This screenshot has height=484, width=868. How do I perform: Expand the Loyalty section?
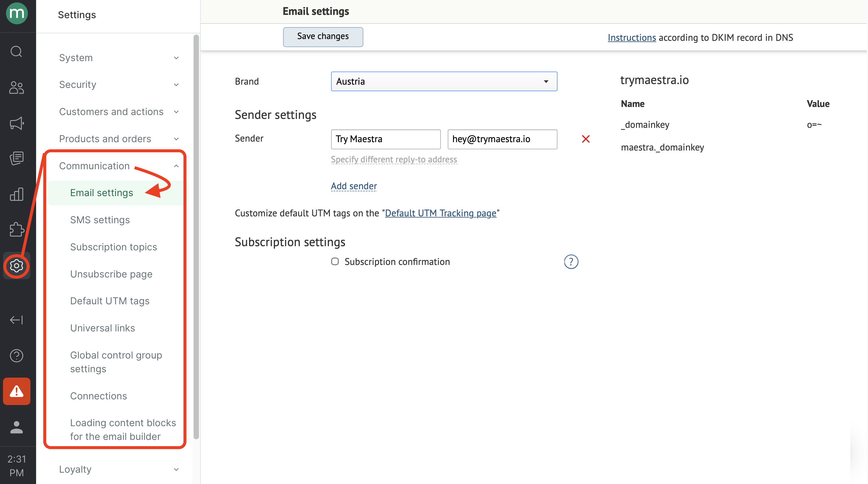tap(119, 469)
